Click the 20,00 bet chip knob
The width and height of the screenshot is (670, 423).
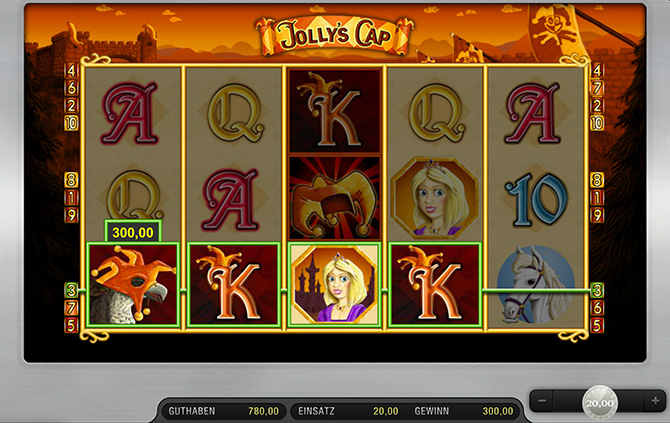coord(599,403)
